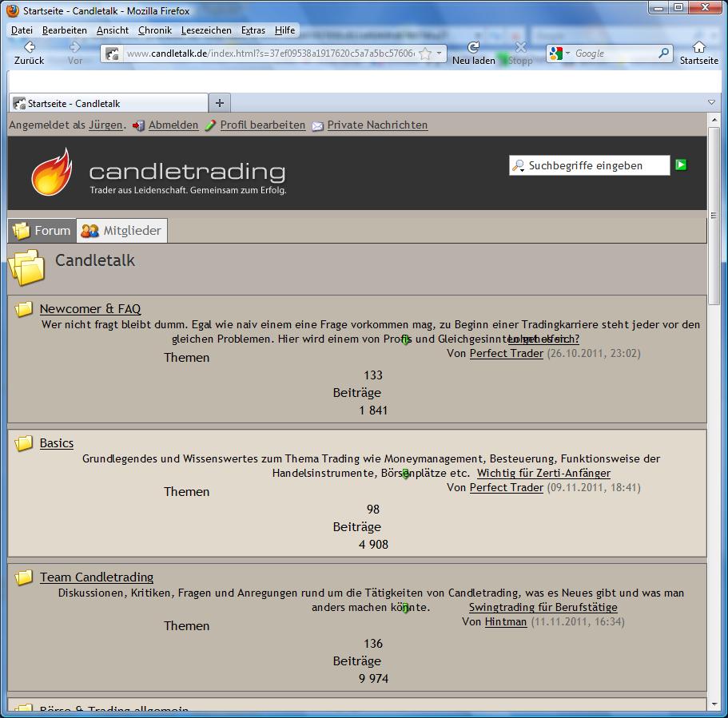The height and width of the screenshot is (718, 728).
Task: Click the envelope icon for Private Nachrichten
Action: (x=317, y=125)
